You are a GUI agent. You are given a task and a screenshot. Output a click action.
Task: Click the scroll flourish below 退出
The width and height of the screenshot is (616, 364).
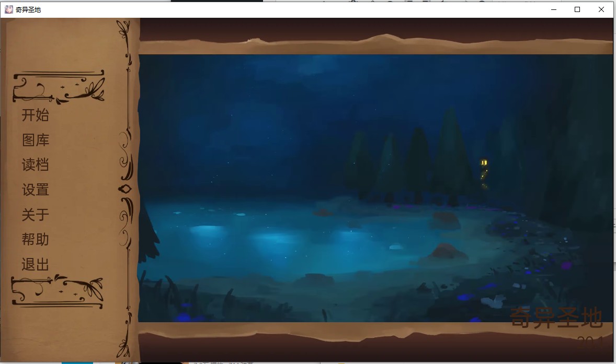tap(58, 290)
